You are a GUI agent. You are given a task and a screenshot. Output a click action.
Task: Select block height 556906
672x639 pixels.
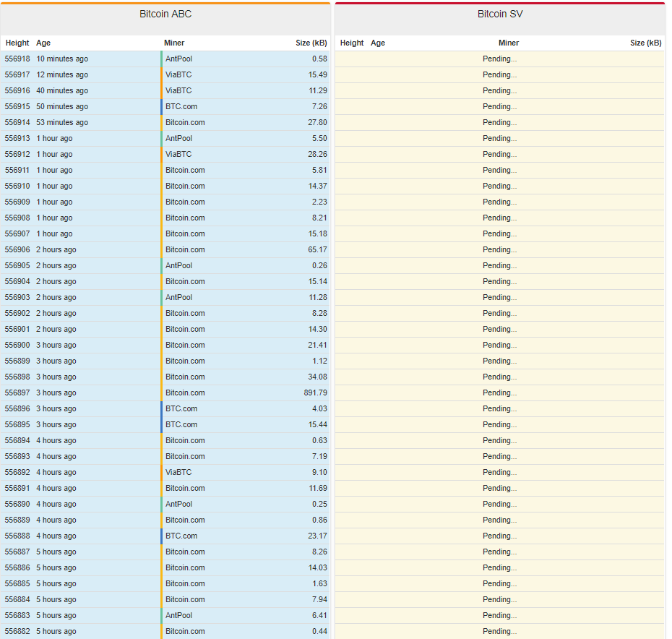pyautogui.click(x=17, y=249)
